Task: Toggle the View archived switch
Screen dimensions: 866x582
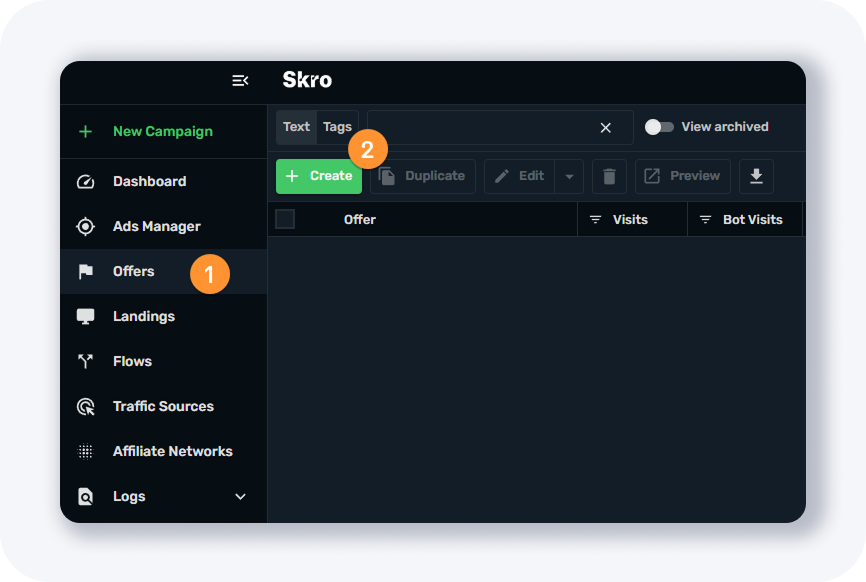Action: pos(659,127)
